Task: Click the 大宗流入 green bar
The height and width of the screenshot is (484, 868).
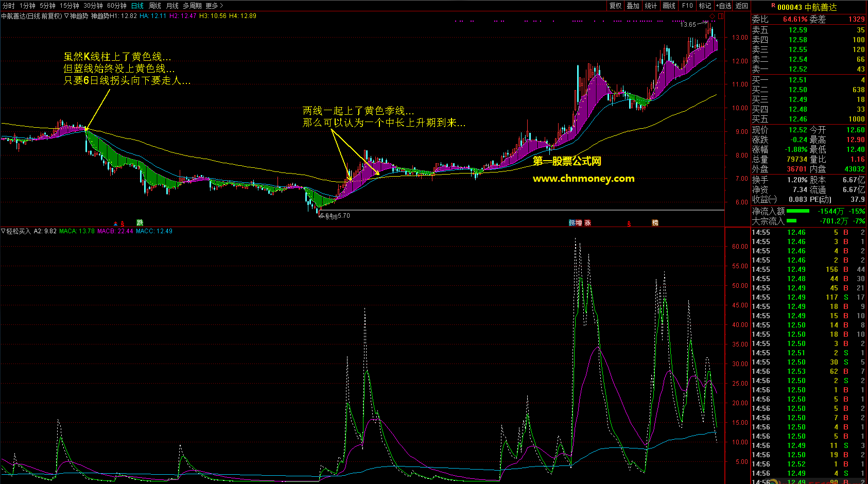Action: [x=792, y=221]
